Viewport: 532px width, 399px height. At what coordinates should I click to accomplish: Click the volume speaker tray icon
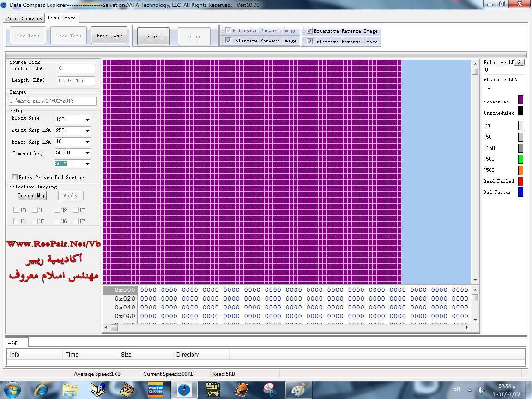pos(481,390)
